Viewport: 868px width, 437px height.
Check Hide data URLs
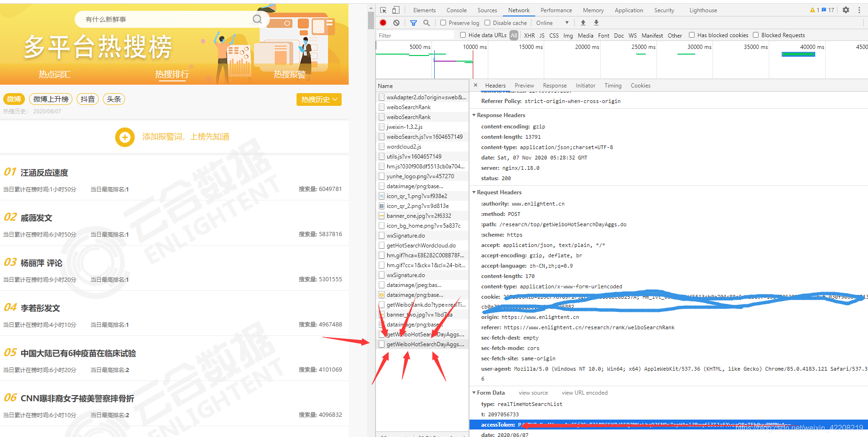click(x=463, y=35)
